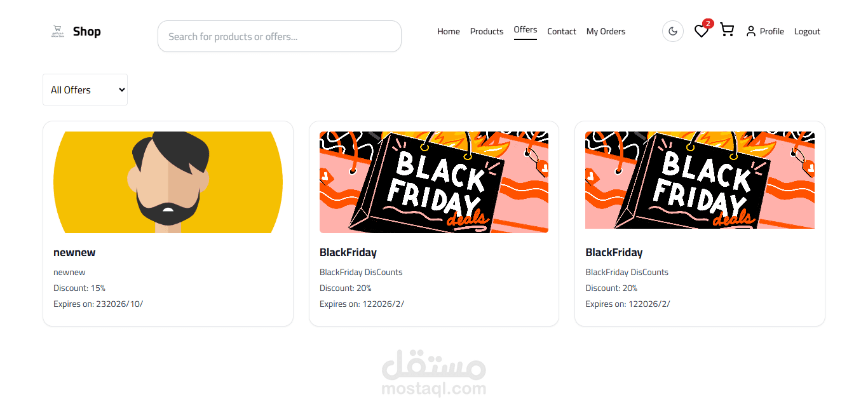This screenshot has width=868, height=406.
Task: View My Orders page
Action: 606,31
